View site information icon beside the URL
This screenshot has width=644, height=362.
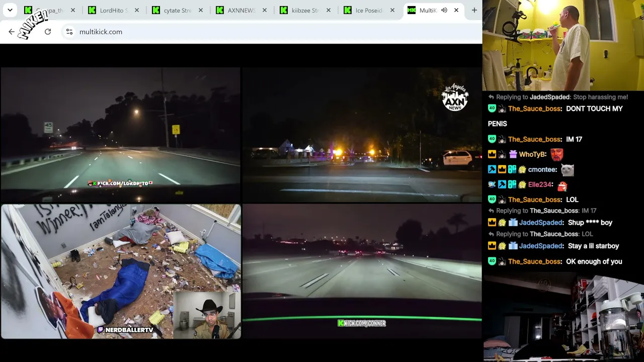(x=69, y=32)
